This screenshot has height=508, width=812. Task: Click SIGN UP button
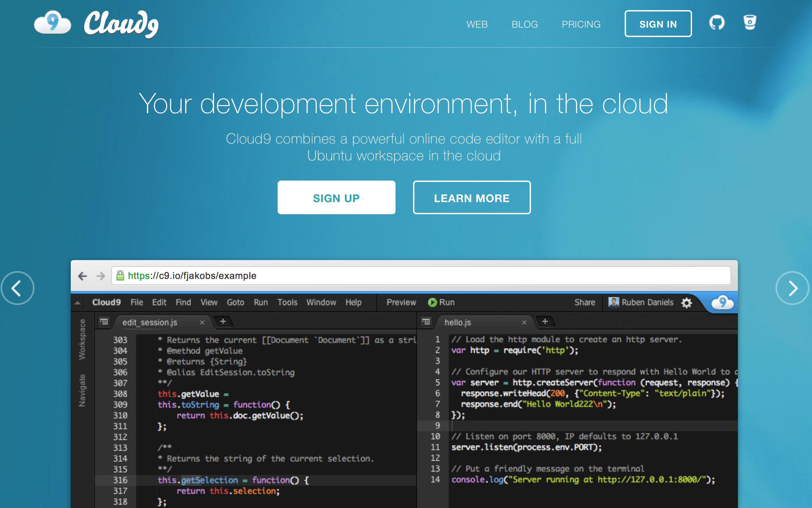click(337, 197)
